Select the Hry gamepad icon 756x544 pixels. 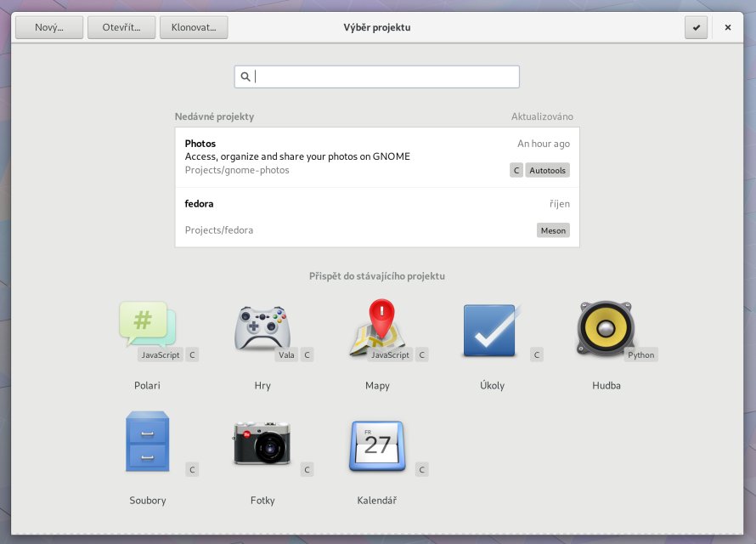tap(262, 328)
